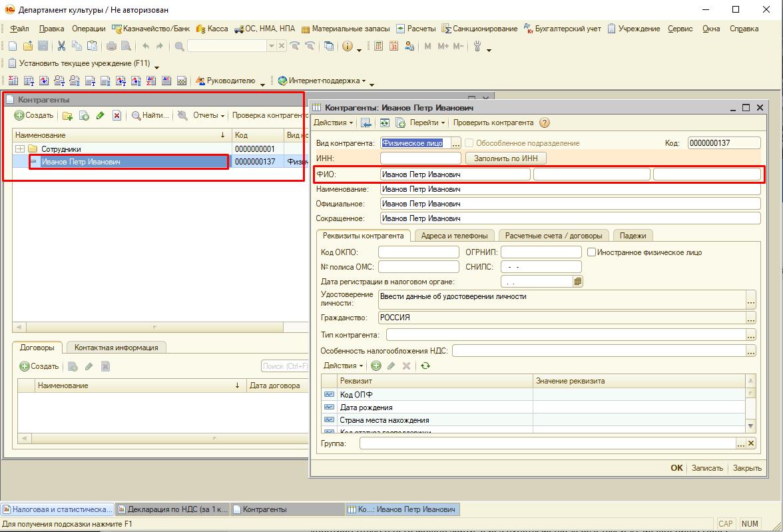
Task: Click the red X delete mark icon
Action: tap(117, 116)
